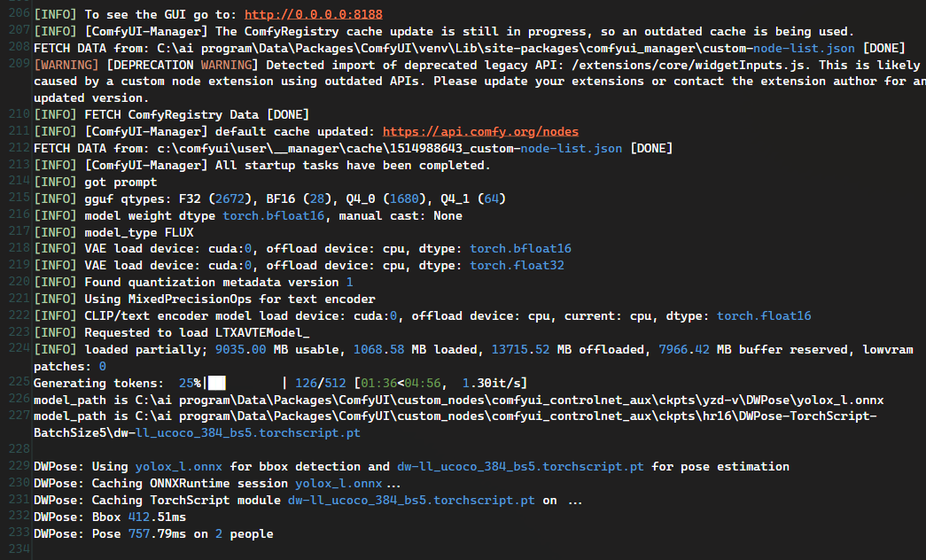Click '1.30it/s' speed value
926x560 pixels.
pos(491,384)
